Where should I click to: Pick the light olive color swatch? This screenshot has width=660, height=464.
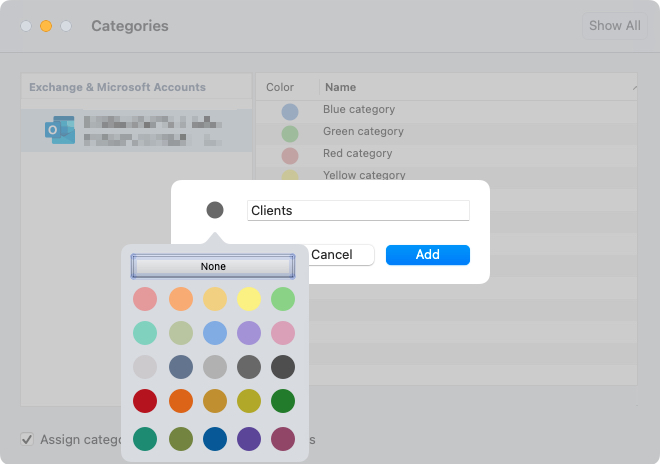tap(181, 333)
